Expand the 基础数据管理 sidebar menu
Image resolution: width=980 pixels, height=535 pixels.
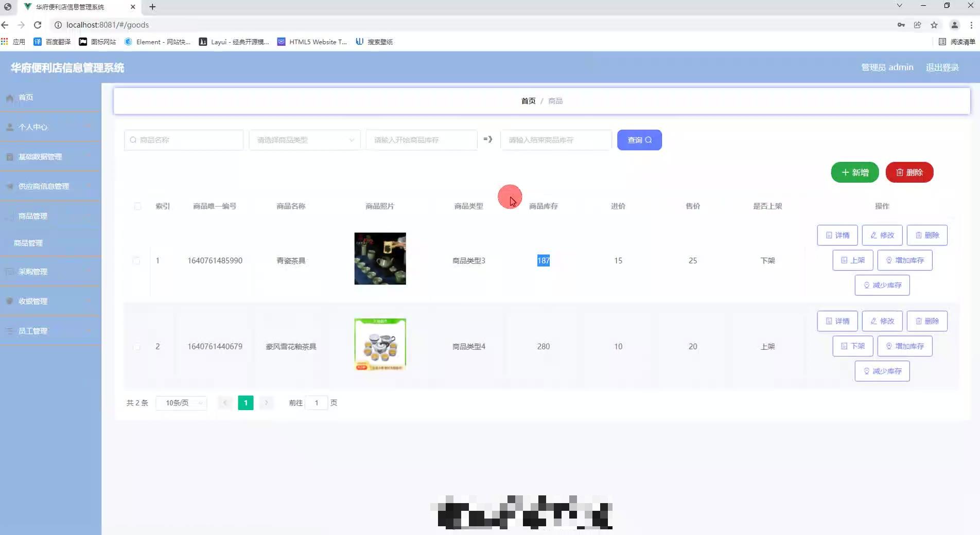[x=50, y=157]
